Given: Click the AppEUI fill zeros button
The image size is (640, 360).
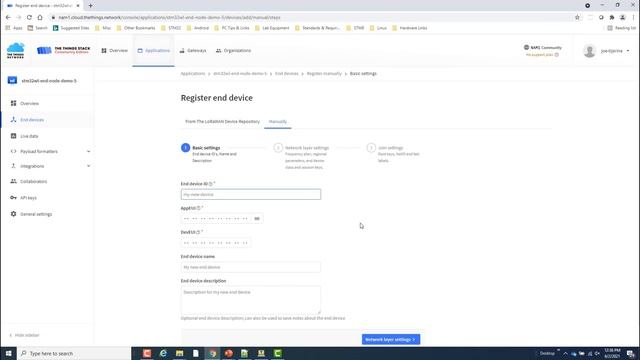Looking at the screenshot, I should point(257,219).
